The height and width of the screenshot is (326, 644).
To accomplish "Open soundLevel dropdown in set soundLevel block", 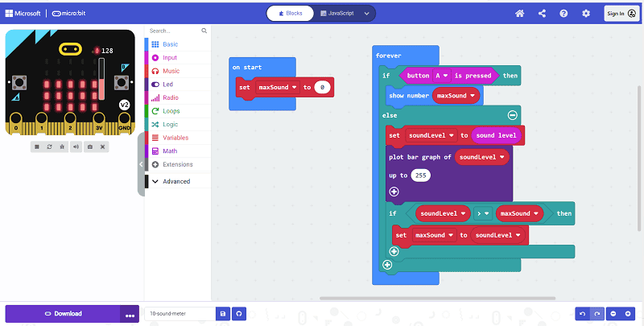I will pyautogui.click(x=431, y=135).
